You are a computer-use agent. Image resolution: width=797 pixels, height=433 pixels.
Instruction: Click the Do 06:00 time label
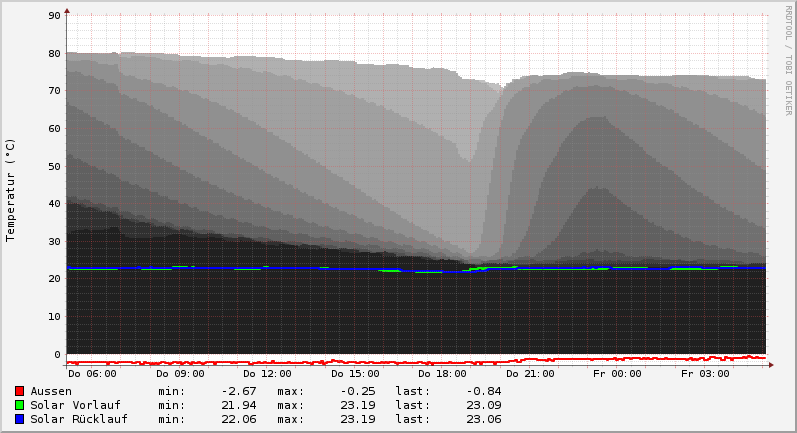click(92, 374)
